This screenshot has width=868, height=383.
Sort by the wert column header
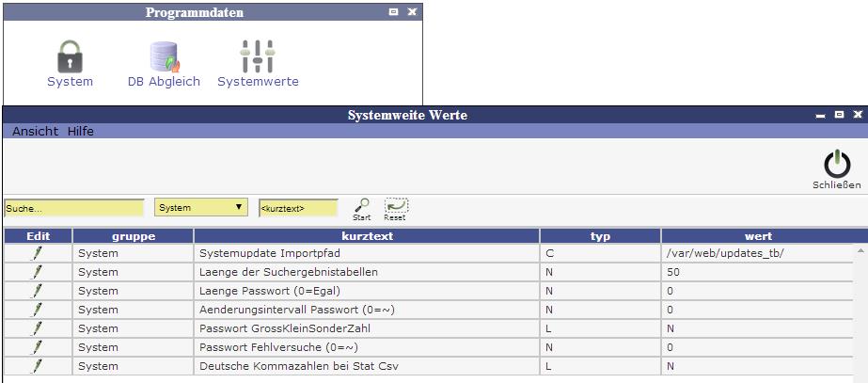tap(758, 236)
